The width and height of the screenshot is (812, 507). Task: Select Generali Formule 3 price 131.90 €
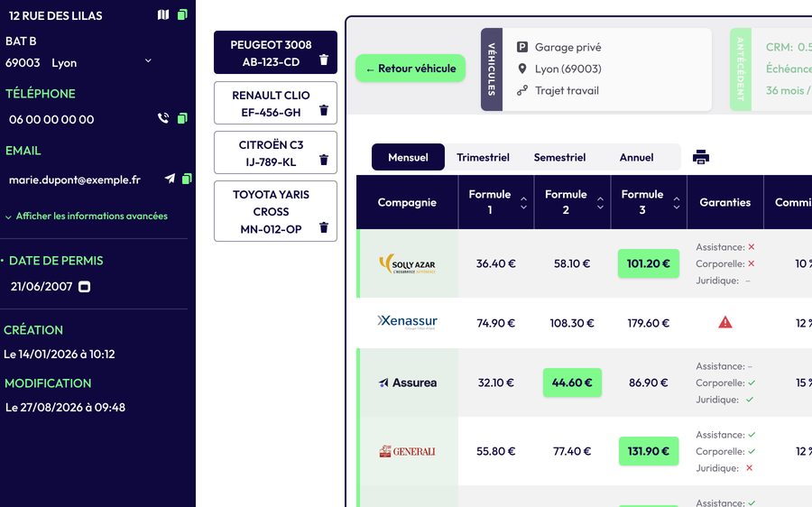[649, 451]
